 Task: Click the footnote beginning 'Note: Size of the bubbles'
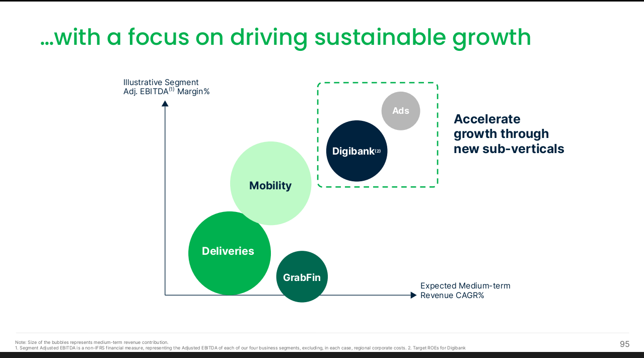pos(92,342)
